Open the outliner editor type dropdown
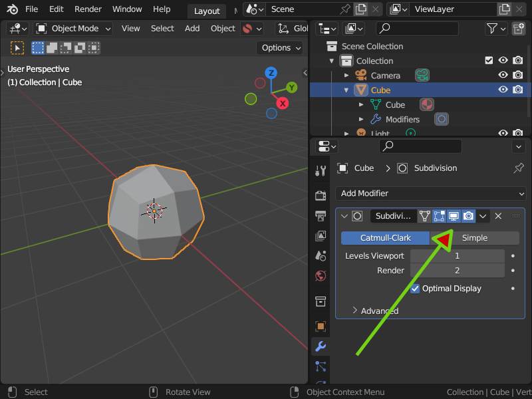 coord(327,29)
